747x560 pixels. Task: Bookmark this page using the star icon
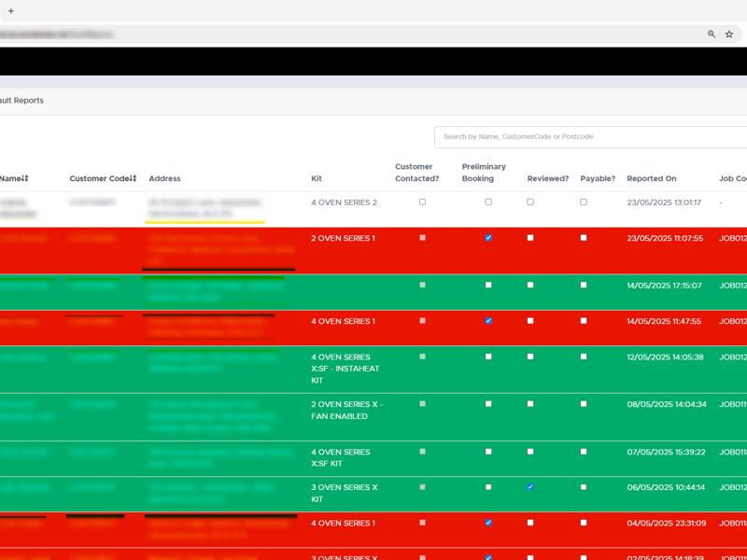(x=729, y=34)
